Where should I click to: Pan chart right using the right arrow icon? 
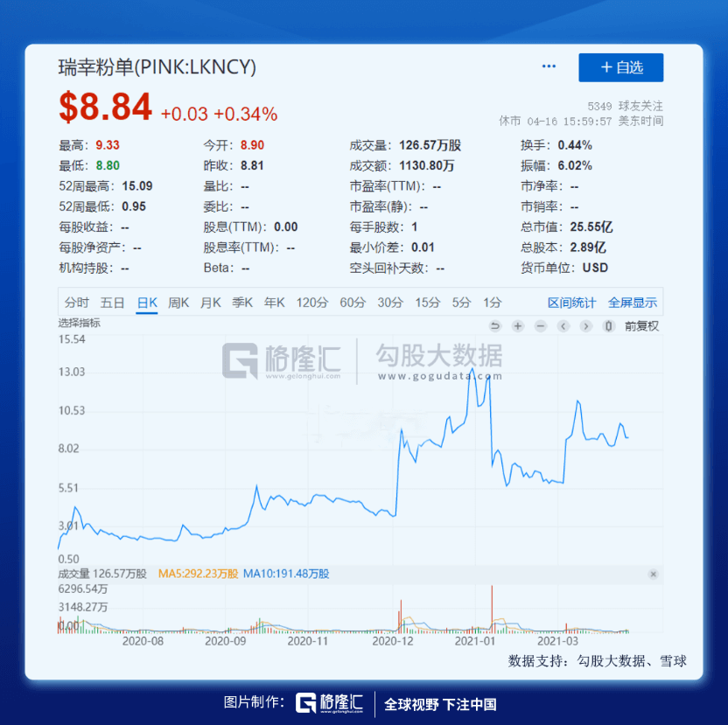584,326
